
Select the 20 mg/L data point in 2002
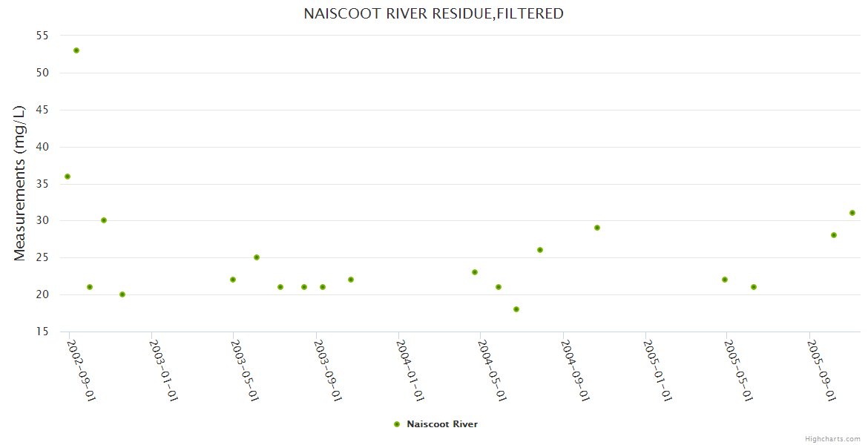pos(122,294)
